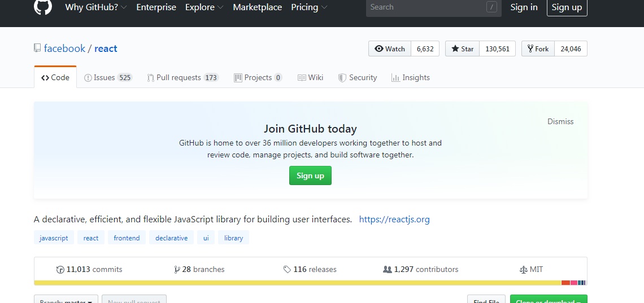This screenshot has width=644, height=303.
Task: Open the 11,013 commits link
Action: [89, 269]
